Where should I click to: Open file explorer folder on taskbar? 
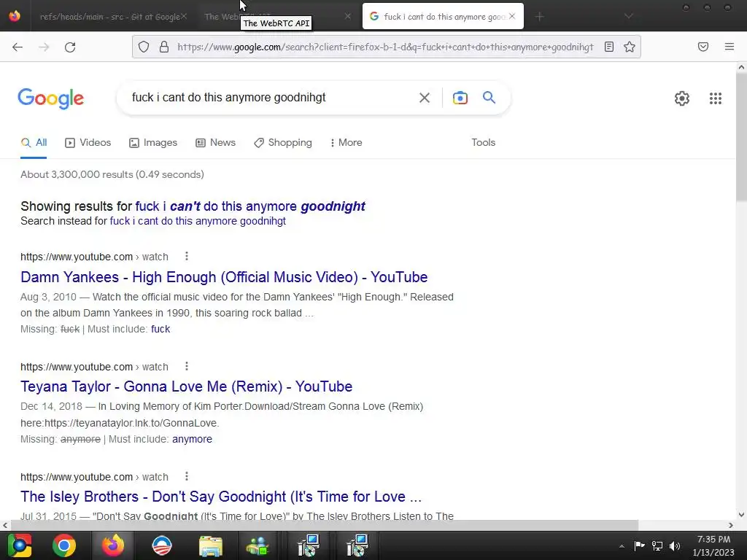pos(211,545)
